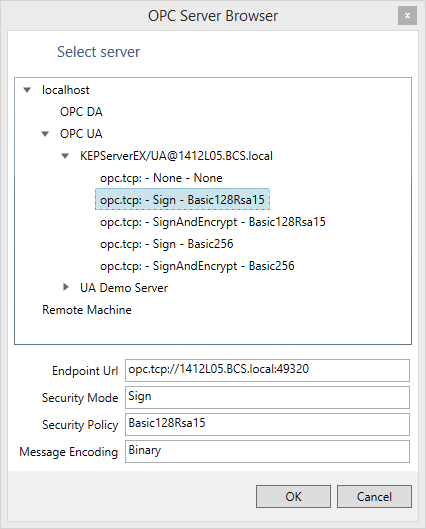
Task: Collapse the localhost tree node
Action: 27,90
